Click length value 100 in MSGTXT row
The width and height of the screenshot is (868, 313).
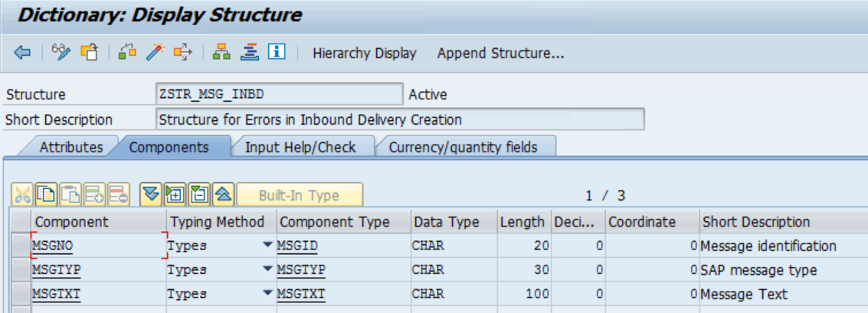[x=524, y=293]
